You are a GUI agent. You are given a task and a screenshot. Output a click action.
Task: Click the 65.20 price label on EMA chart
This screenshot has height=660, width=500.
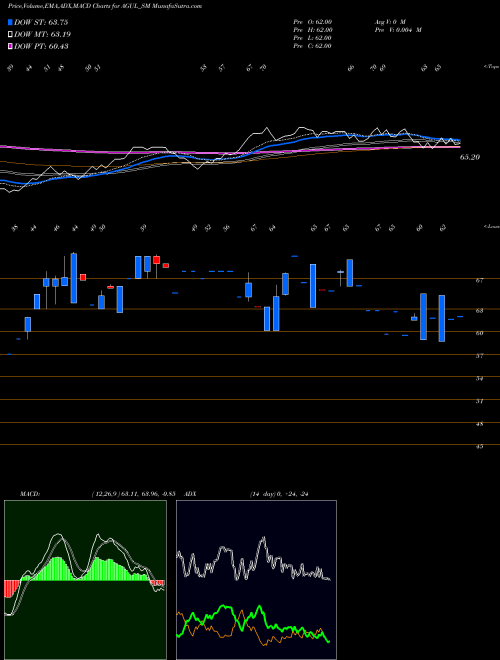point(470,157)
